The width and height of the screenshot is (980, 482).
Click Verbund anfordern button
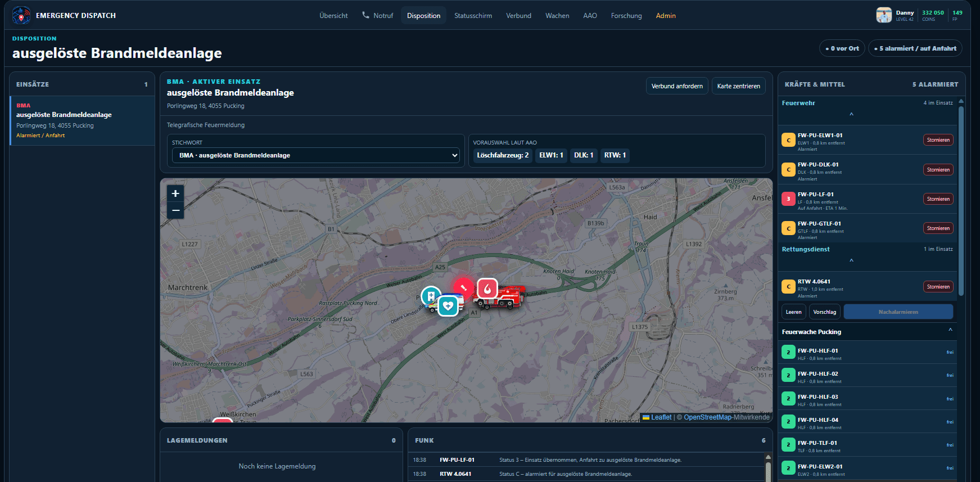677,86
